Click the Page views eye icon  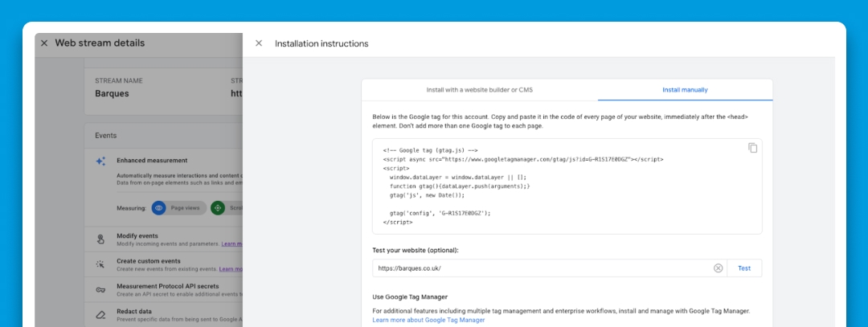159,208
